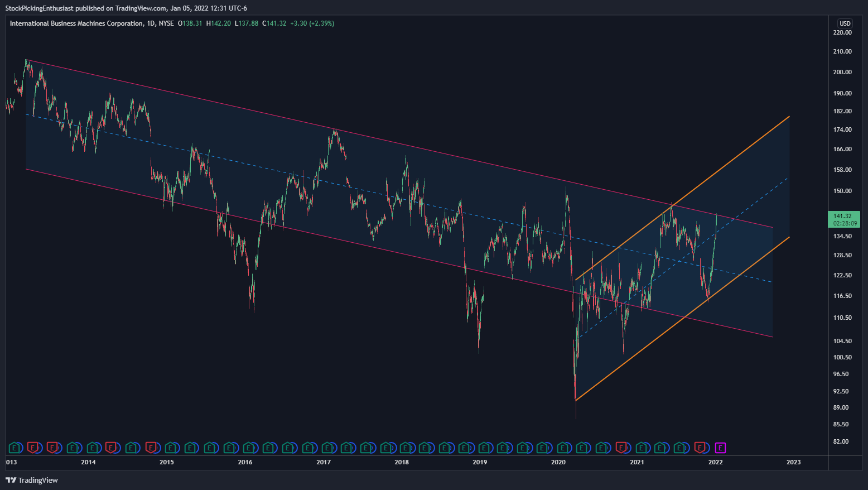Click the 02:28:09 bar countdown timer
868x490 pixels.
844,223
